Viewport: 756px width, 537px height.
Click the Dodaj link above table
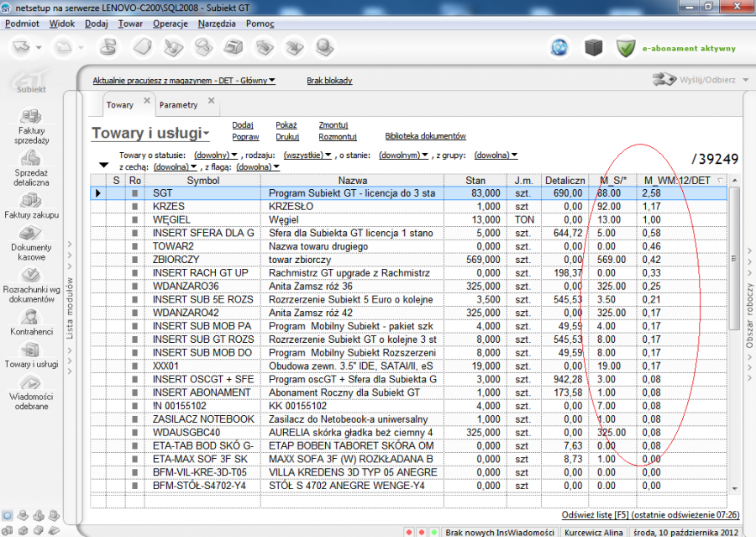pyautogui.click(x=243, y=125)
